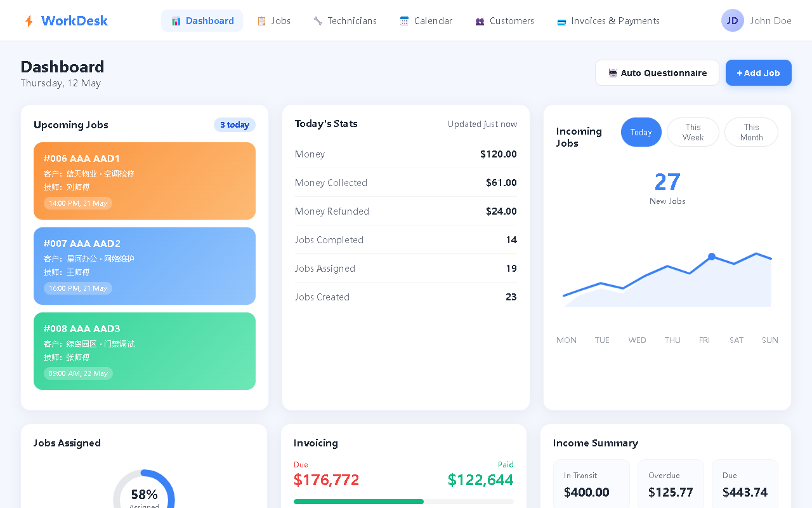Click the invoicing paid progress bar
Viewport: 812px width, 508px height.
403,502
